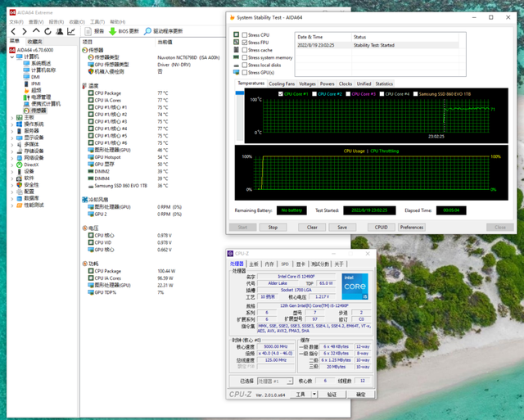Click the up-level arrow in AIDA64 toolbar
Viewport: 524px width, 420px height.
(x=36, y=31)
